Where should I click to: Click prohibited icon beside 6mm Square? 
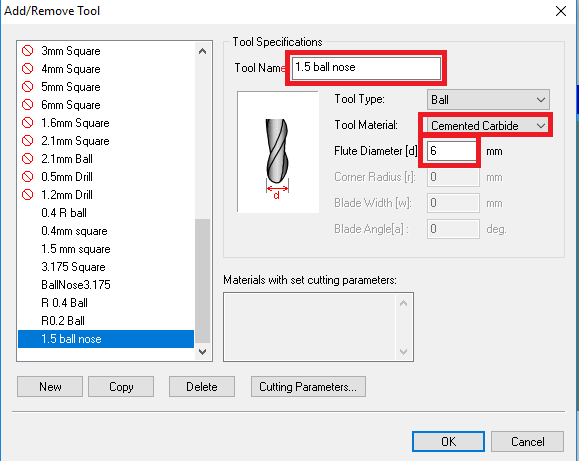pos(28,105)
